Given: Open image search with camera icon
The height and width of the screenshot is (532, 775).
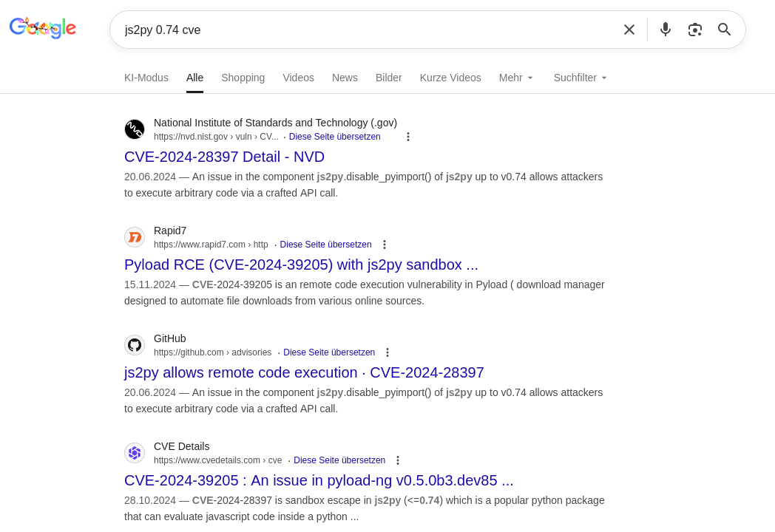Looking at the screenshot, I should pyautogui.click(x=694, y=30).
